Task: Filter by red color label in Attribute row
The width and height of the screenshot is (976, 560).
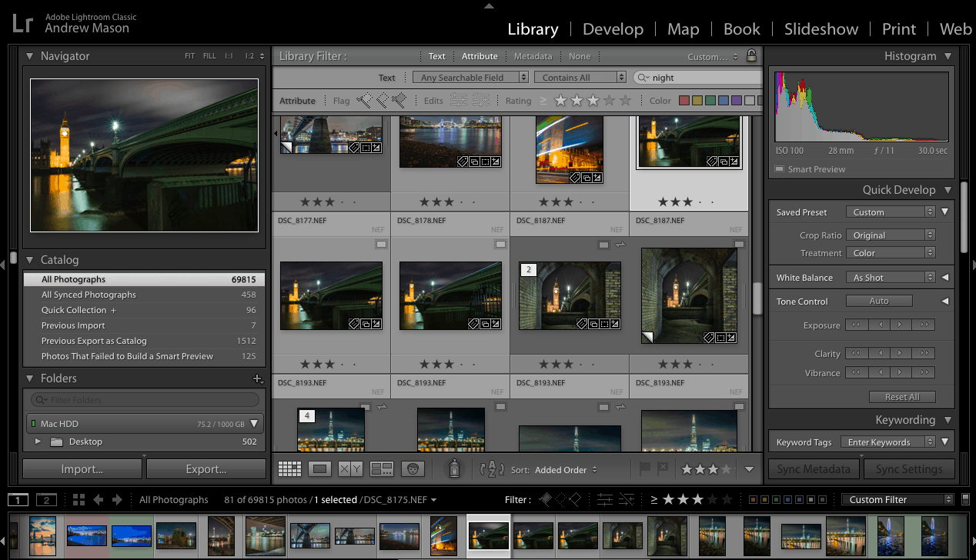Action: (684, 100)
